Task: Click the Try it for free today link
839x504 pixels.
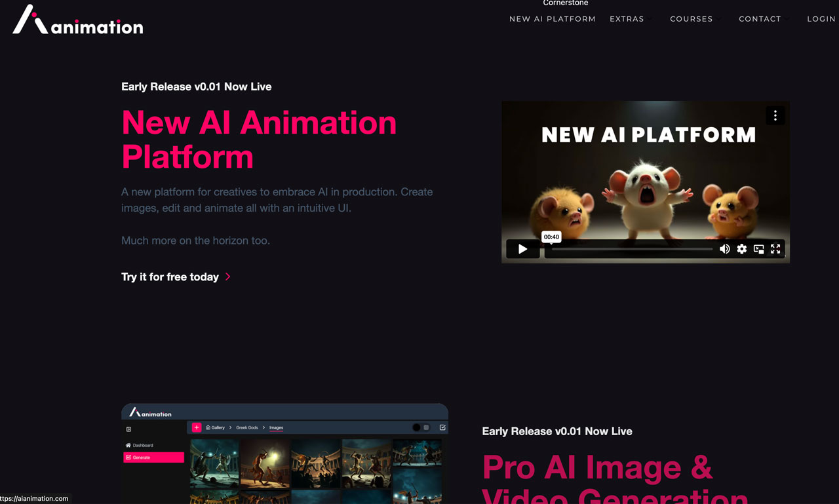Action: coord(169,277)
